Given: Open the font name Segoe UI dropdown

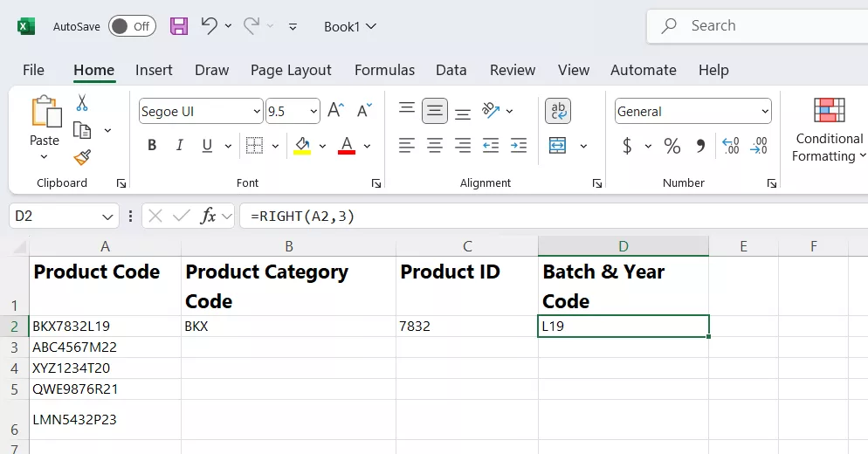Looking at the screenshot, I should coord(257,112).
